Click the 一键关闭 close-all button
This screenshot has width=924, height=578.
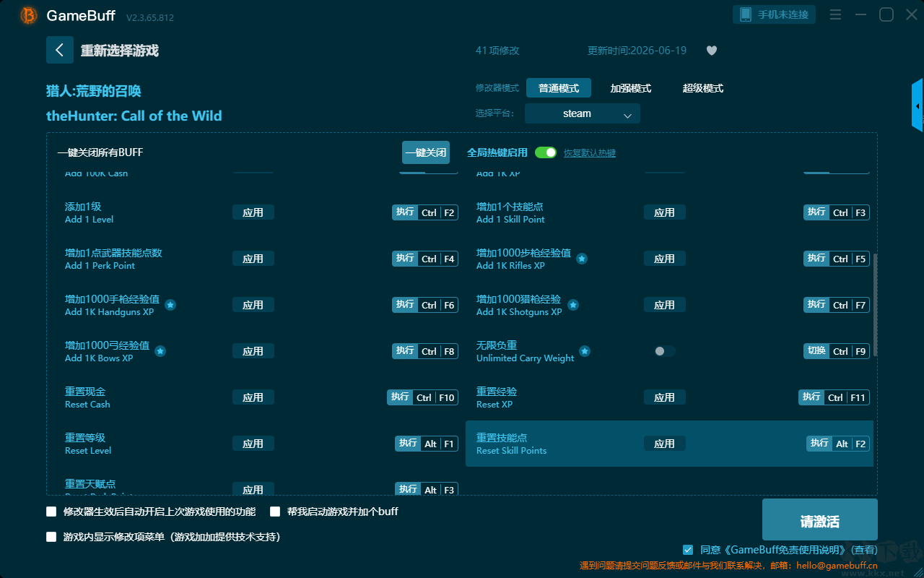(x=426, y=152)
